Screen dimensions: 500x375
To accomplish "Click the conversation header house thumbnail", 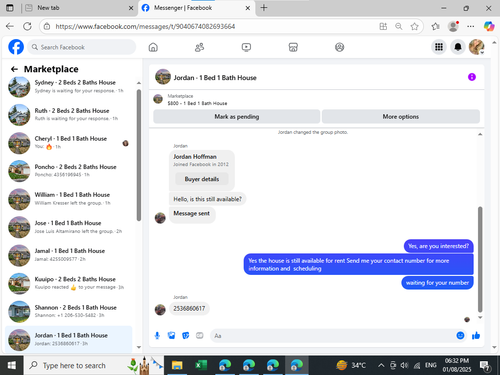I will tap(163, 77).
